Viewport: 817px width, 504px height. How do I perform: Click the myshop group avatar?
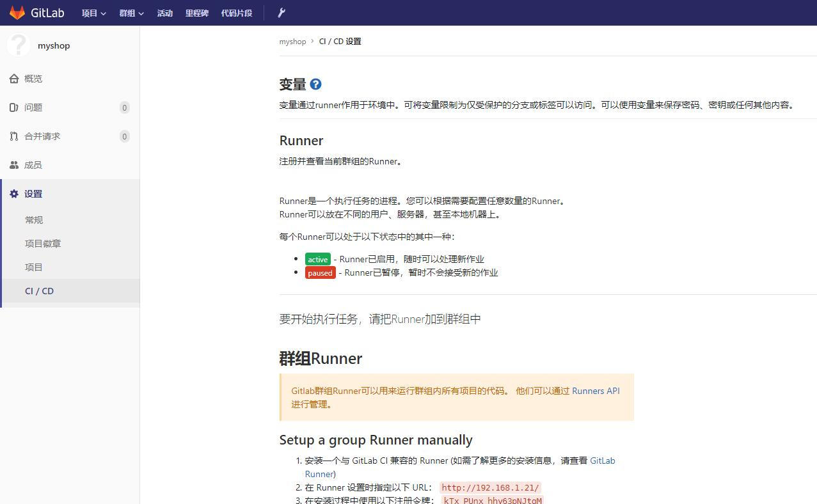pos(19,45)
